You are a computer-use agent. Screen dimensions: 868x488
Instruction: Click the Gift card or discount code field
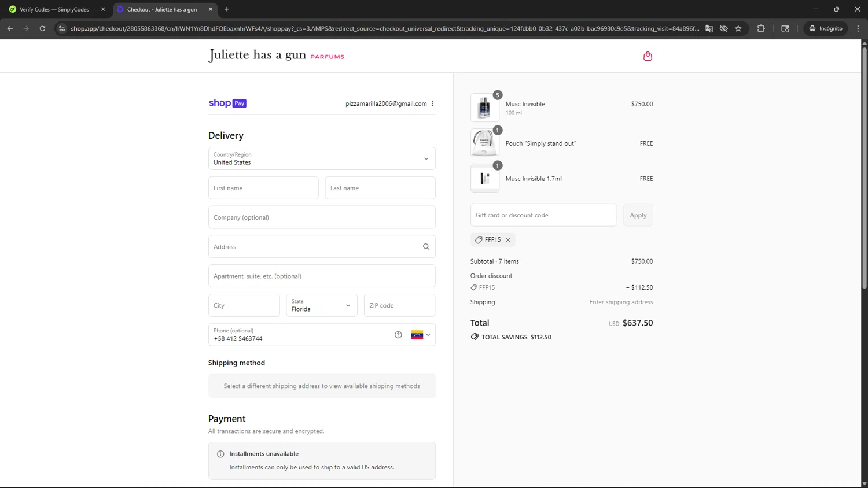(x=543, y=215)
